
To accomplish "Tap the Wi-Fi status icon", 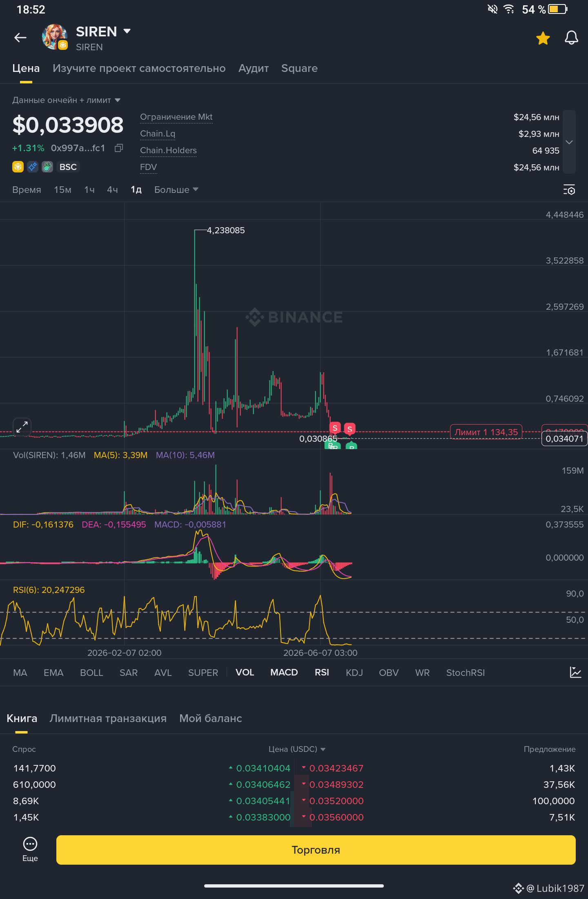I will [509, 9].
